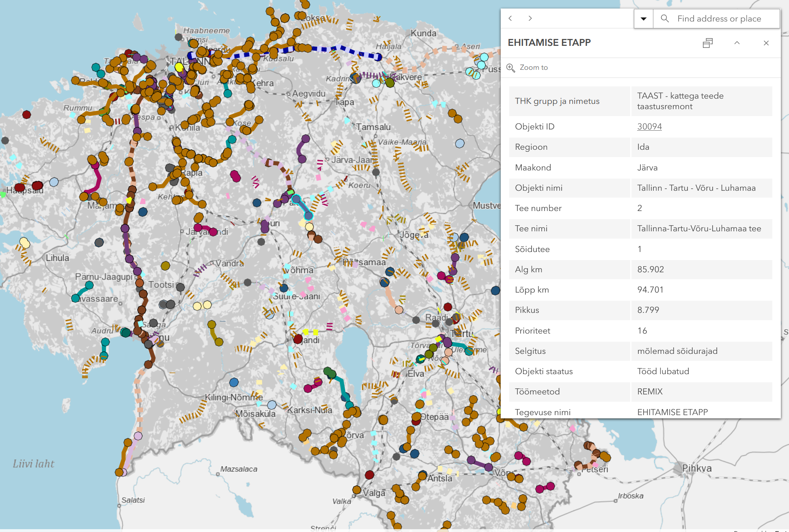Select blue circle marker above Kilingi-Nõmme
Viewport: 789px width, 532px height.
[234, 382]
